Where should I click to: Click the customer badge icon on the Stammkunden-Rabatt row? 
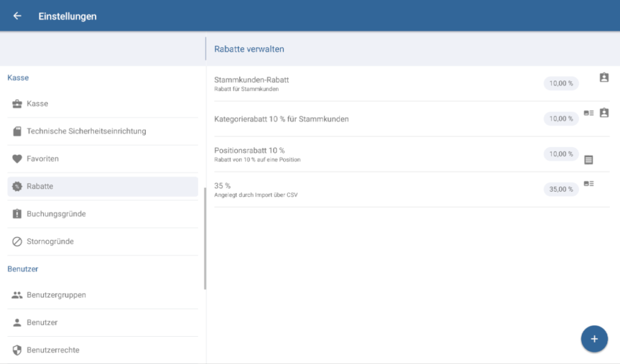pos(604,77)
